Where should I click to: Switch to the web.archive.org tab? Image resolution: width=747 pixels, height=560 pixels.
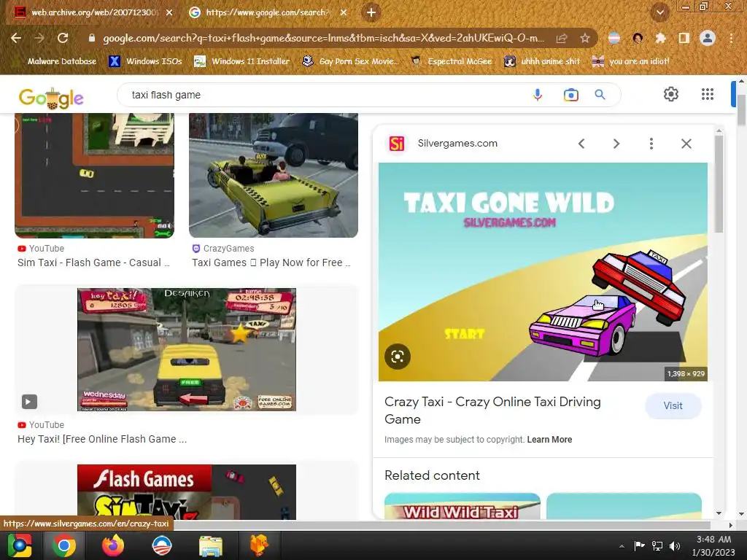coord(94,12)
